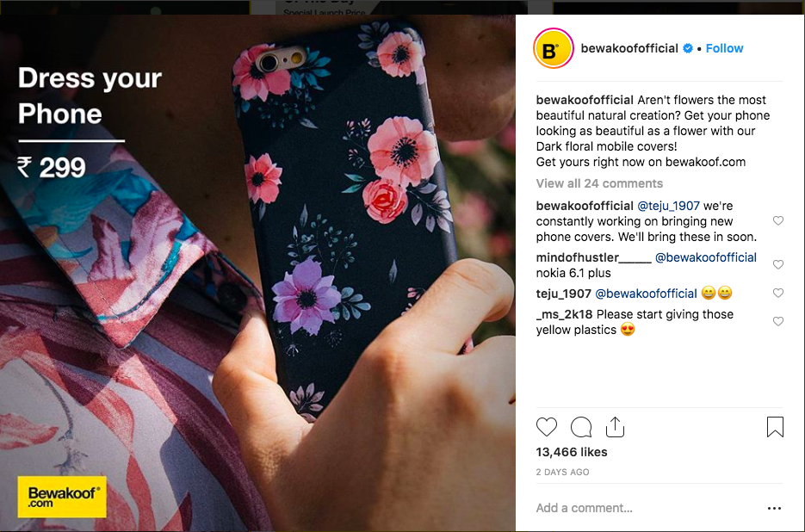This screenshot has height=532, width=805.
Task: Follow the bewakoofofficial account
Action: tap(724, 48)
